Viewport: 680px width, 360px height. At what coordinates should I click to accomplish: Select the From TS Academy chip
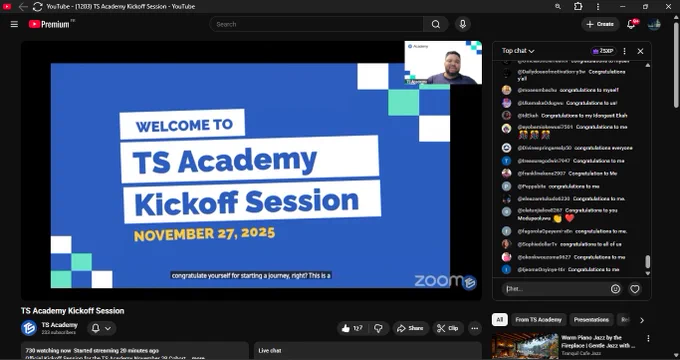(x=539, y=320)
